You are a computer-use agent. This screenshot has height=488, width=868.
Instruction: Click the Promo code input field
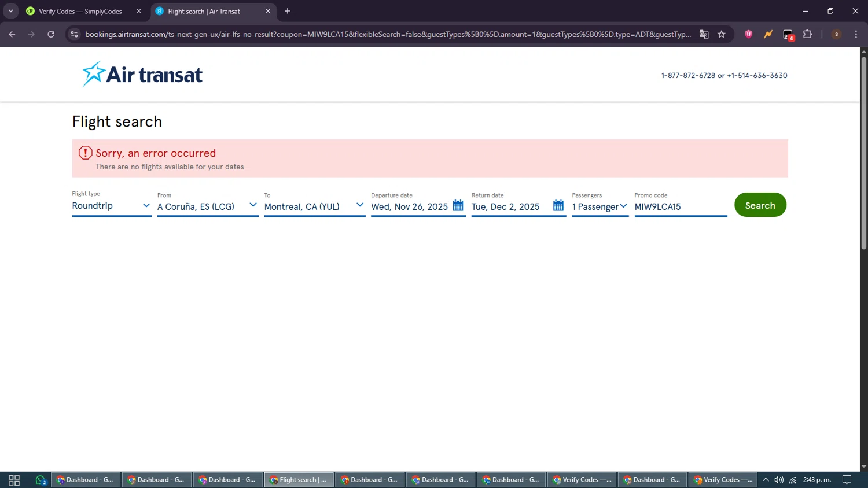click(x=681, y=206)
